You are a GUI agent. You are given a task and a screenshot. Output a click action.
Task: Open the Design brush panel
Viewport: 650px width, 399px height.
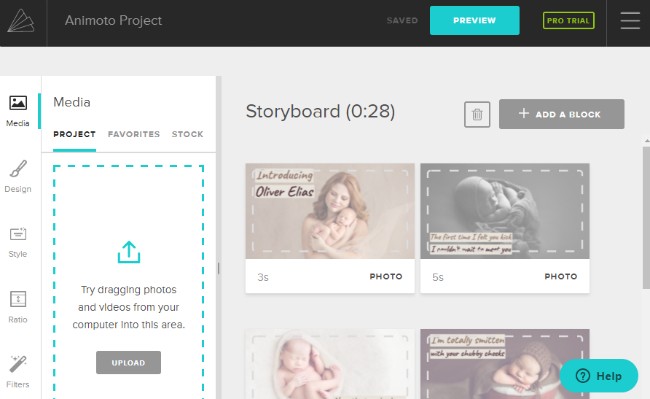[x=18, y=177]
